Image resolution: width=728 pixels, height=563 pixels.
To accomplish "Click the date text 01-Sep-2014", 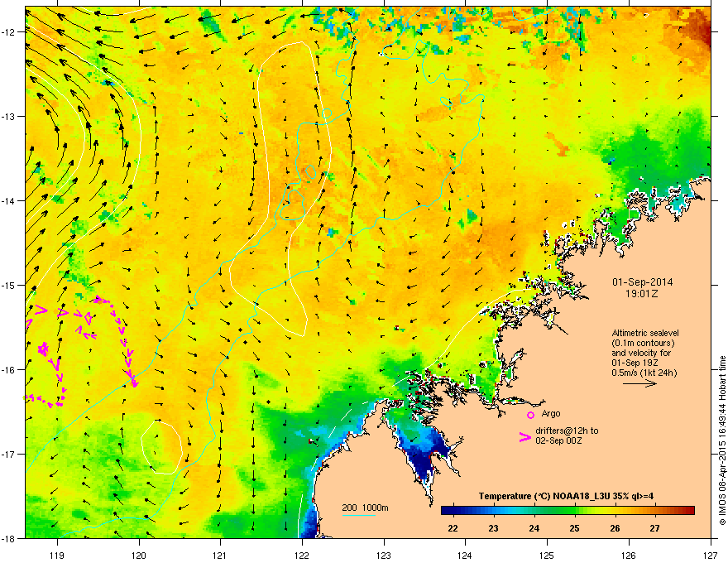I will pos(642,282).
